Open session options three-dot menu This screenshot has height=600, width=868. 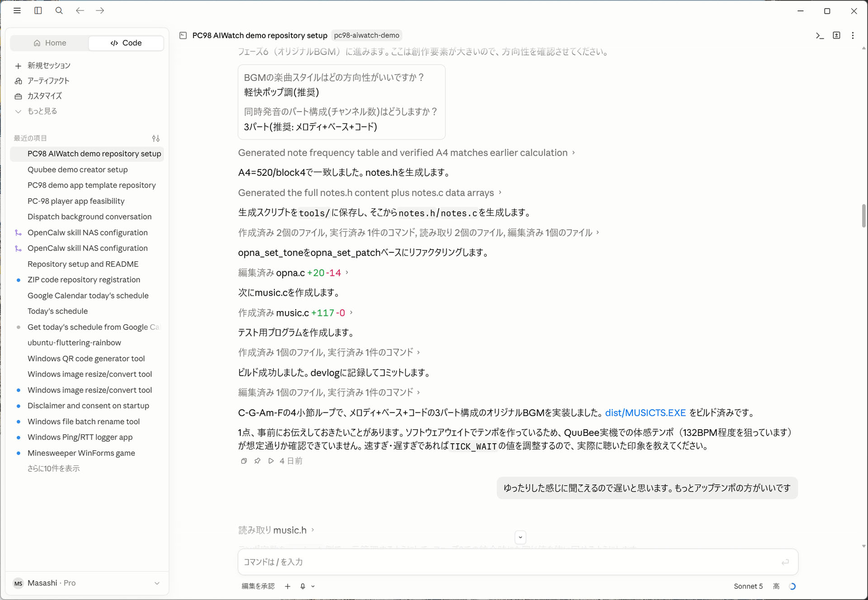tap(853, 35)
